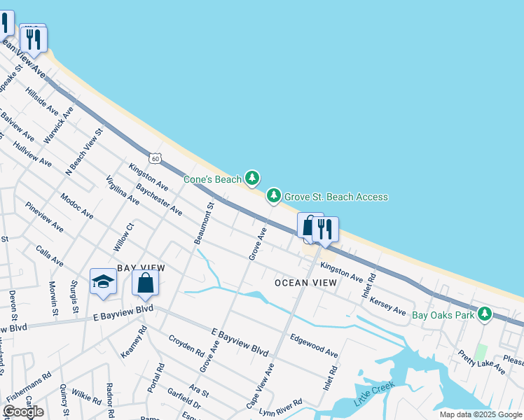Screen dimensions: 524x420
Task: Select the shopping bag marker near E Bayview Blvd
Action: (146, 285)
